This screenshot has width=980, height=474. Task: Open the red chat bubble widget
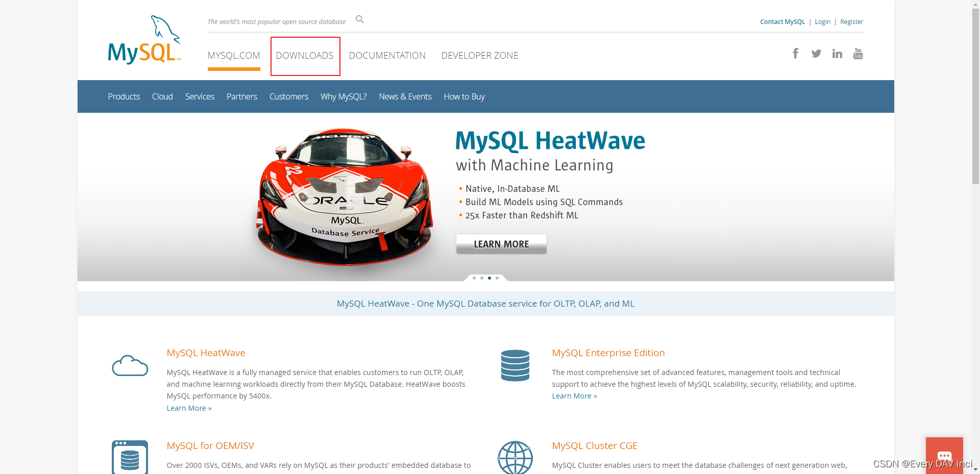[944, 456]
